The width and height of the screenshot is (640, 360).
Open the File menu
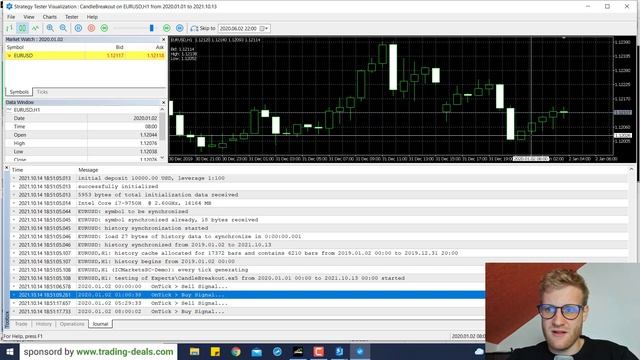point(11,17)
